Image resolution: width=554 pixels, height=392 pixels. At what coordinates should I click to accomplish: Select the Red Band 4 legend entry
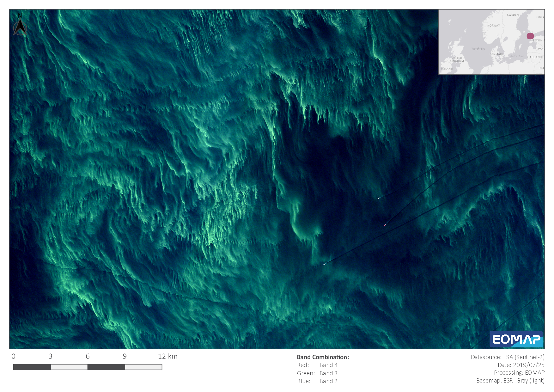317,365
